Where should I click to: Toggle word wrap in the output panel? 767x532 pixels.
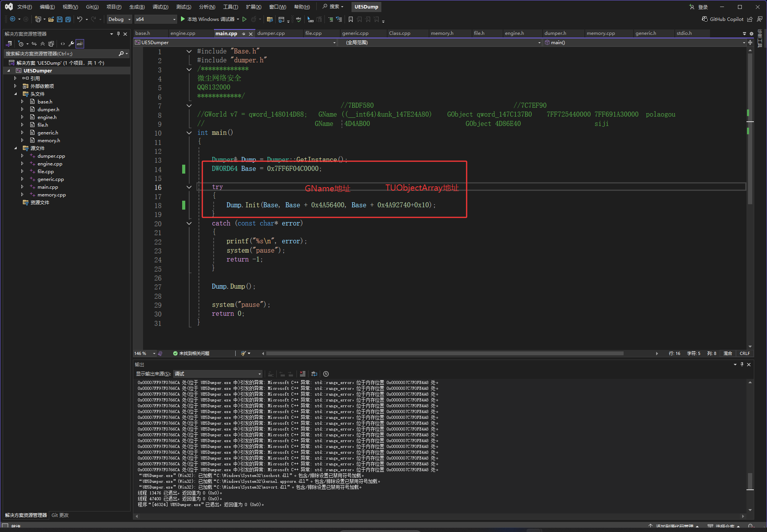(x=314, y=374)
